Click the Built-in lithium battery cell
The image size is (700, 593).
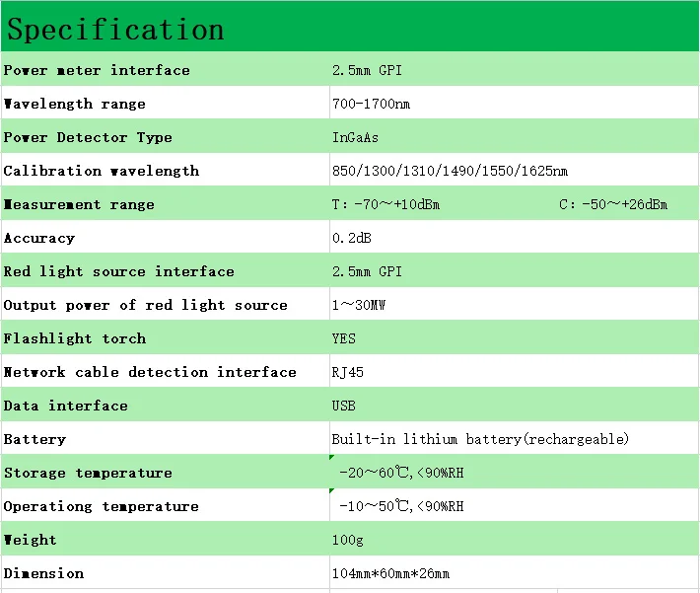pyautogui.click(x=515, y=438)
